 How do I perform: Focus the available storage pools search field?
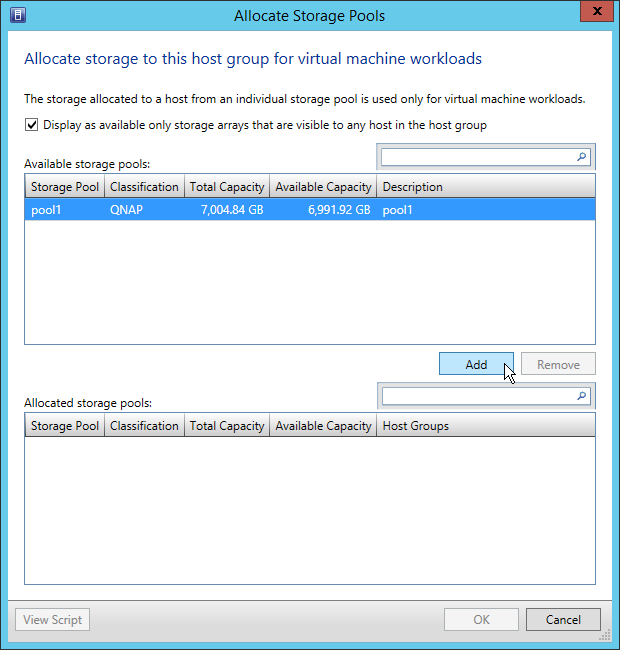click(x=477, y=158)
